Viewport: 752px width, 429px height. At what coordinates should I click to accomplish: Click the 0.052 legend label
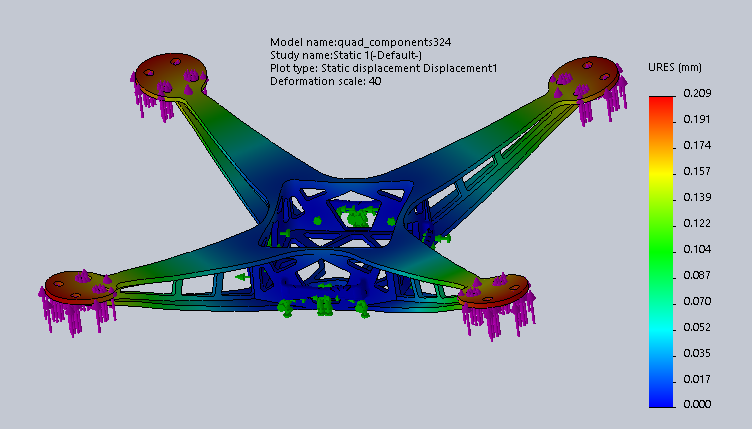[x=697, y=327]
